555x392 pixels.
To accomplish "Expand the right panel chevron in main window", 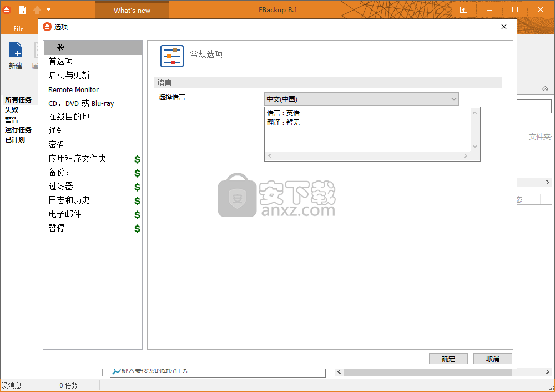I will point(547,182).
